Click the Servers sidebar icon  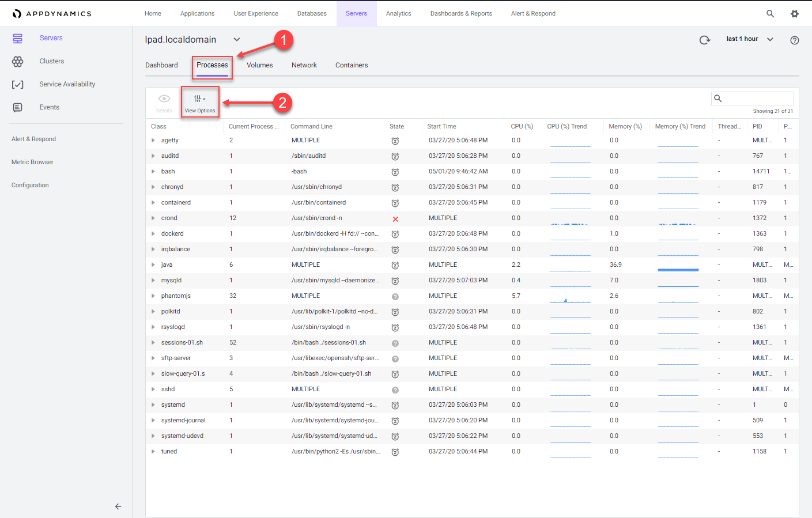pyautogui.click(x=18, y=39)
